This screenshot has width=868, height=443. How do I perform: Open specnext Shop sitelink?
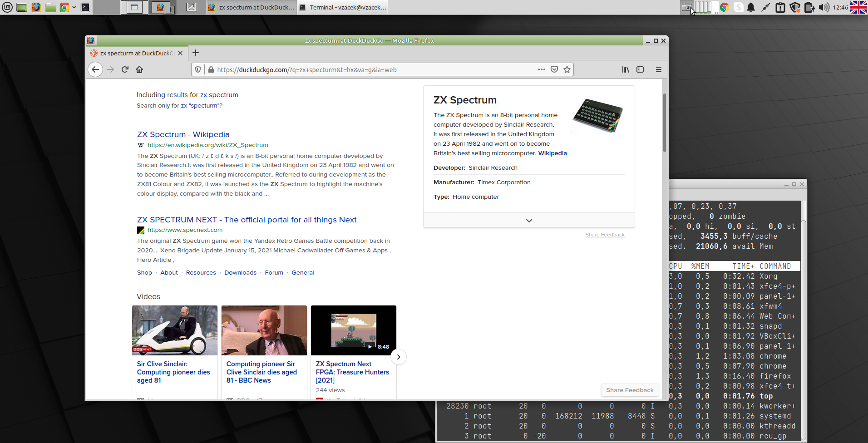pos(144,273)
